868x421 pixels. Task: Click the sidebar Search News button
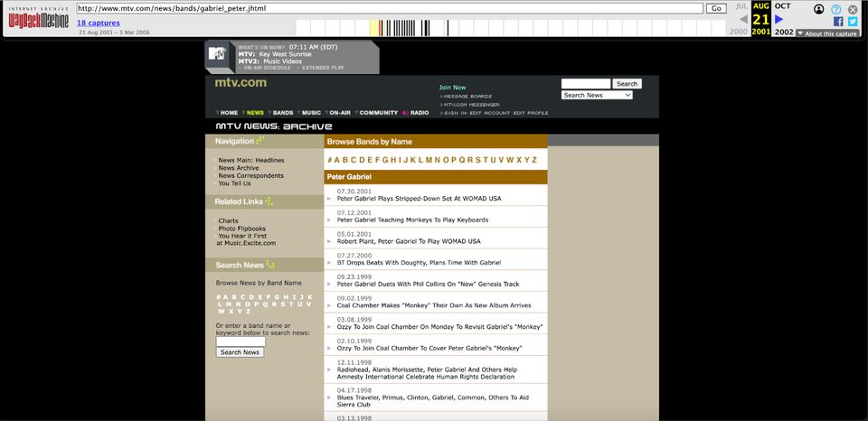[x=240, y=352]
